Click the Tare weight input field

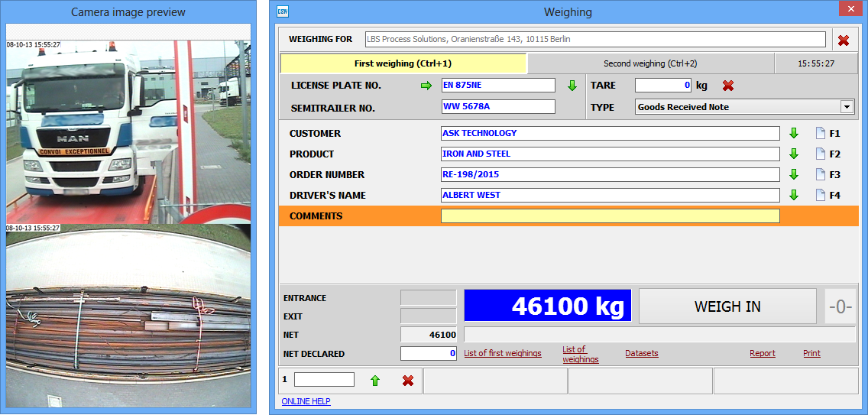click(664, 86)
